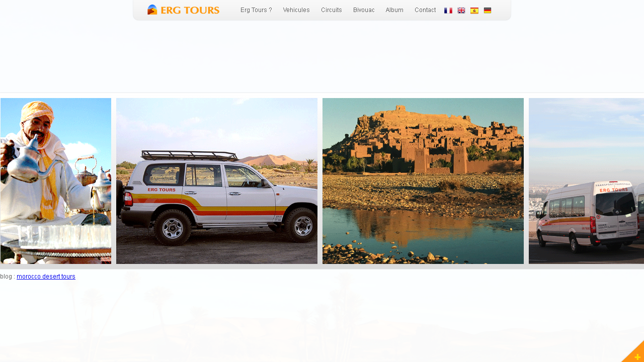Screen dimensions: 644x362
Task: Open the Erg Tours ? menu item
Action: click(x=256, y=10)
